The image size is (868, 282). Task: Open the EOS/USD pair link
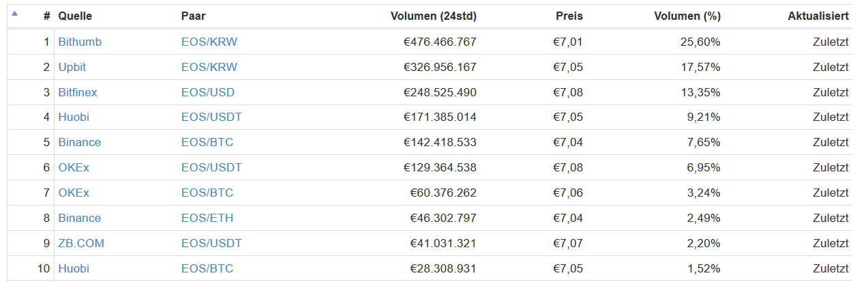[209, 92]
